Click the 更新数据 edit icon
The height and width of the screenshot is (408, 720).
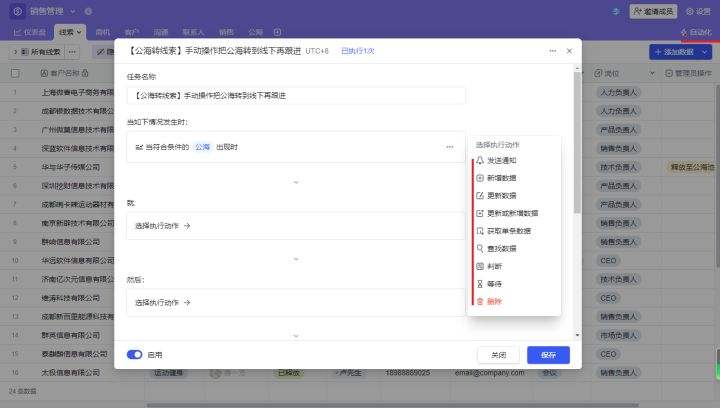(x=480, y=195)
